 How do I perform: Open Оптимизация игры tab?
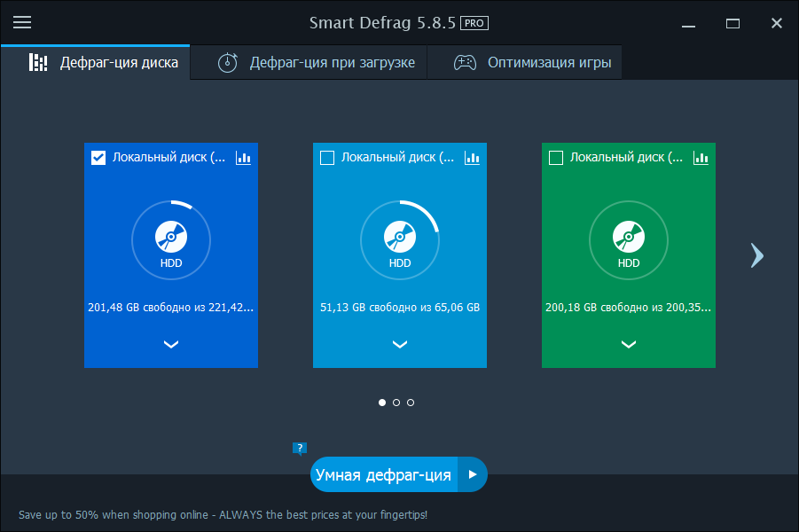tap(524, 62)
